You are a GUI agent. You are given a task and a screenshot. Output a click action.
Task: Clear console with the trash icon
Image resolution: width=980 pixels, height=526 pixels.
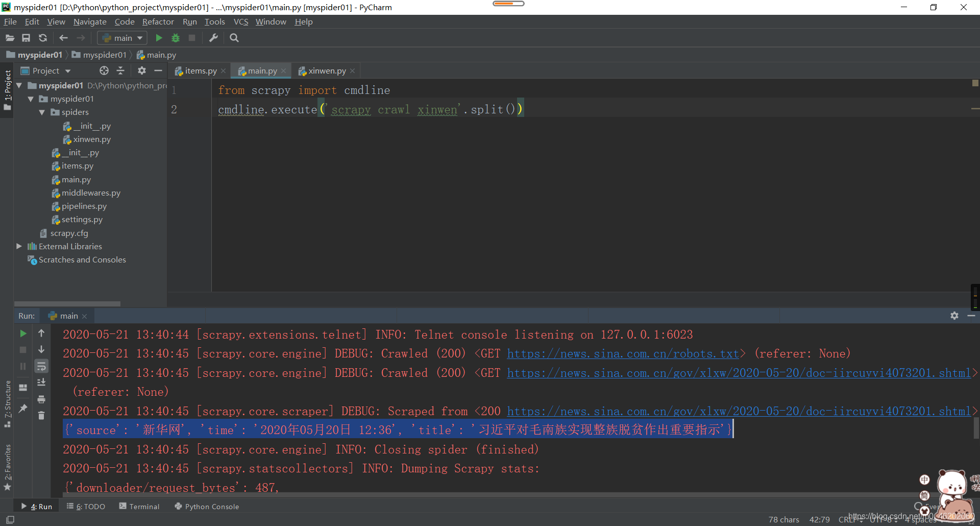pyautogui.click(x=41, y=415)
